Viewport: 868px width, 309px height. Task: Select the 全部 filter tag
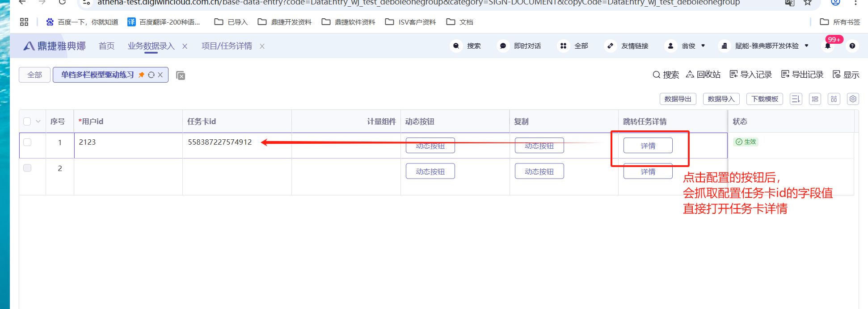click(34, 75)
